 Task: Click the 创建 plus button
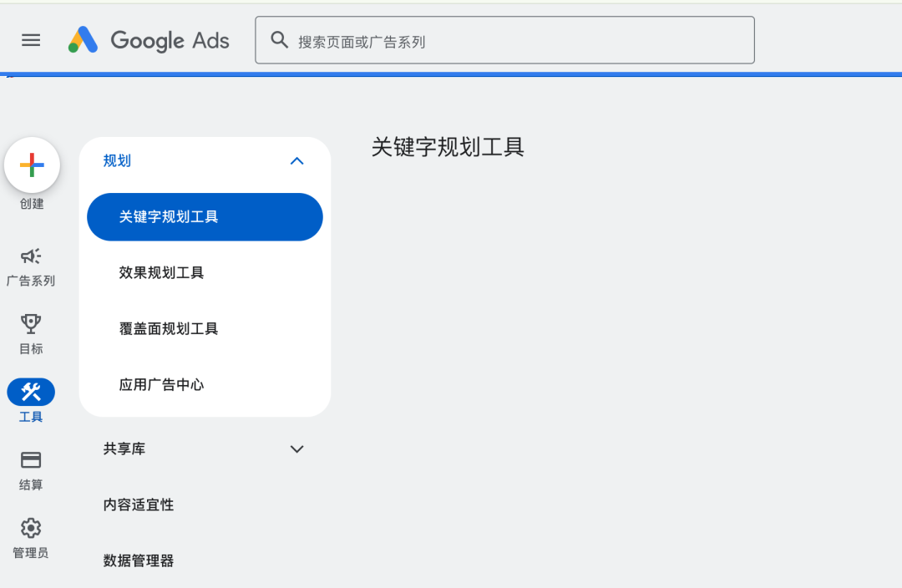[x=33, y=165]
